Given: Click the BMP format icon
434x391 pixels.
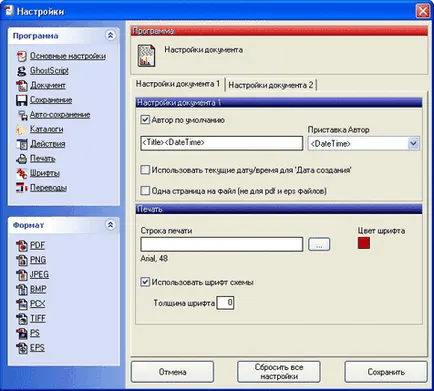Looking at the screenshot, I should click(x=22, y=290).
